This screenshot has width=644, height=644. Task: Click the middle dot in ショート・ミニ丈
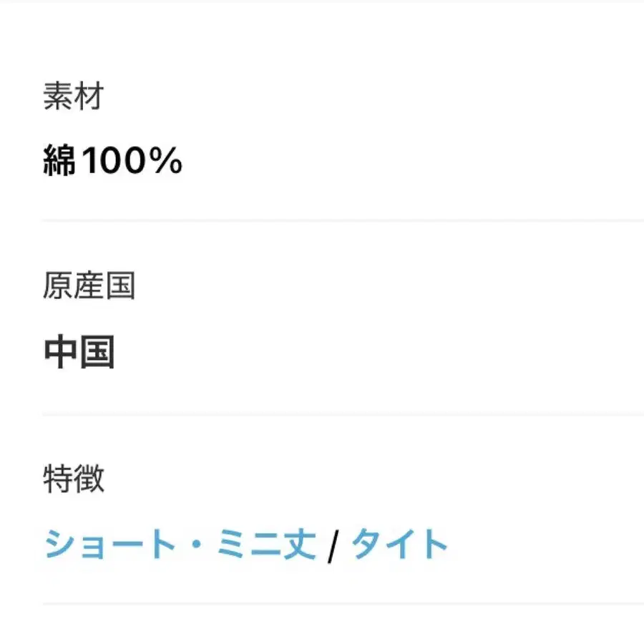click(x=197, y=545)
